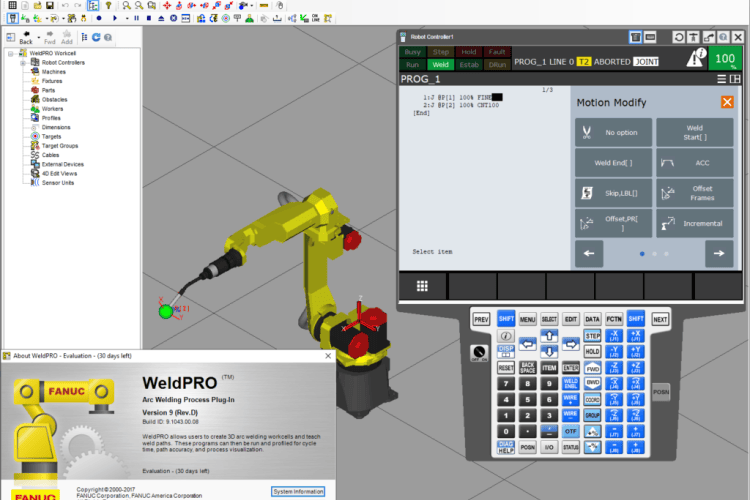Go to next Motion Modify page arrow
This screenshot has width=750, height=500.
coord(718,254)
